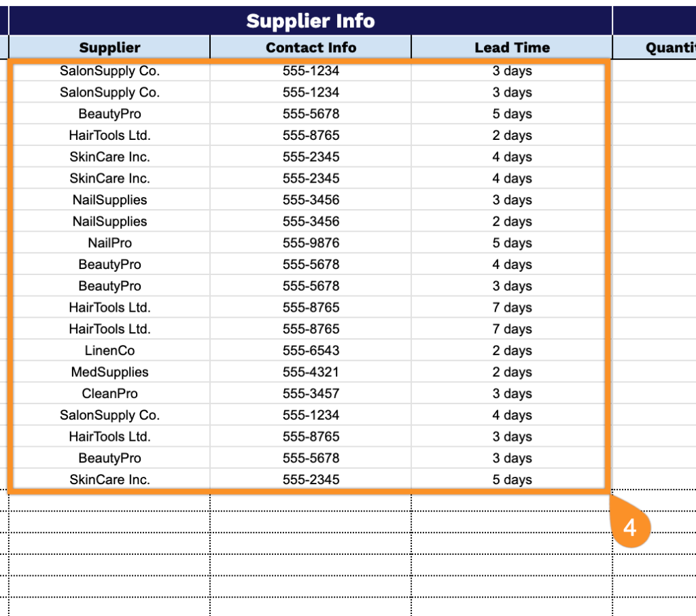The image size is (696, 616).
Task: Click the orange number 4 callout badge
Action: (630, 526)
